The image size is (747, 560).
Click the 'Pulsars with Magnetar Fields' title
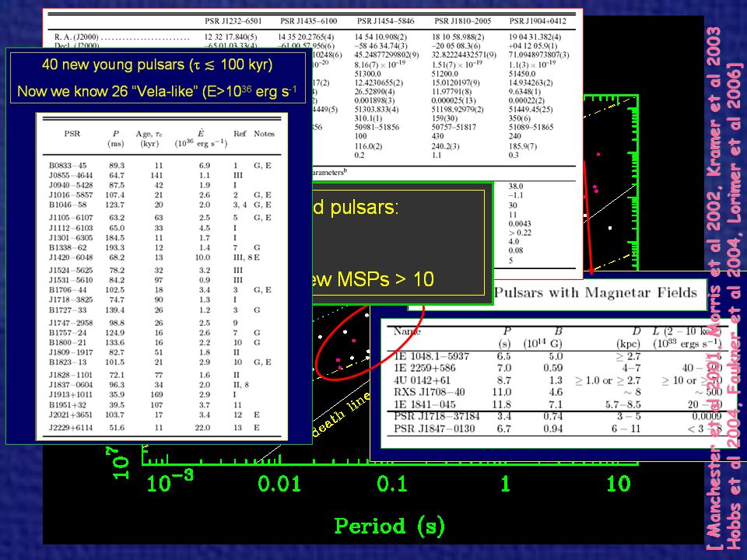(595, 292)
